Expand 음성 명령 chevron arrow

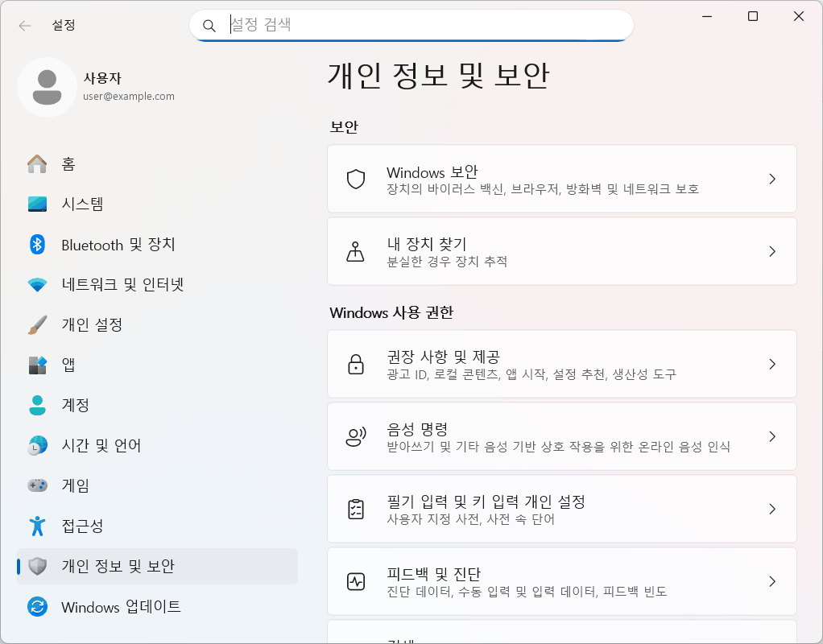tap(772, 436)
